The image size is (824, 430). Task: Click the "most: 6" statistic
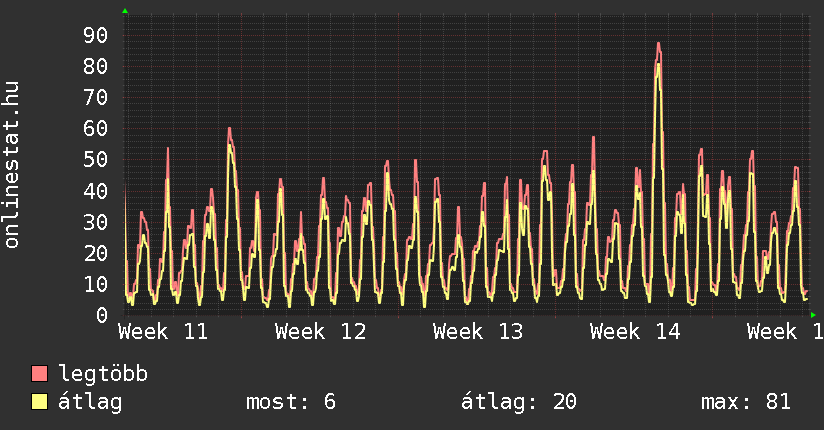pyautogui.click(x=291, y=402)
